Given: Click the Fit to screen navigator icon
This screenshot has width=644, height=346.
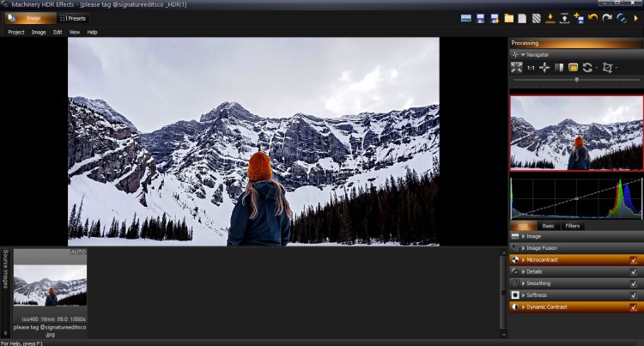Looking at the screenshot, I should (x=516, y=67).
